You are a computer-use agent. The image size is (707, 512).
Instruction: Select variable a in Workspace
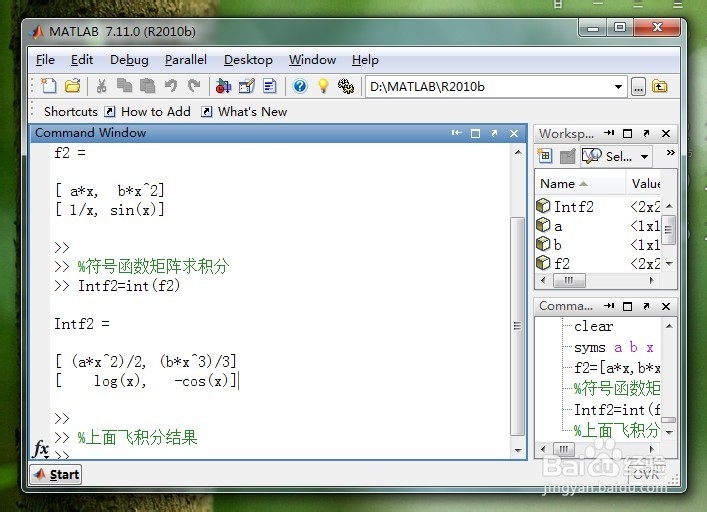click(x=598, y=225)
